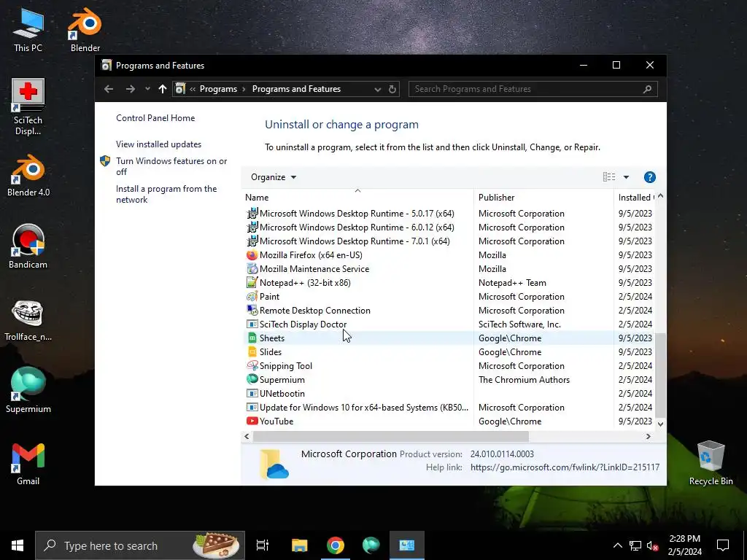Click the muted volume tray icon
The image size is (747, 560).
tap(653, 545)
